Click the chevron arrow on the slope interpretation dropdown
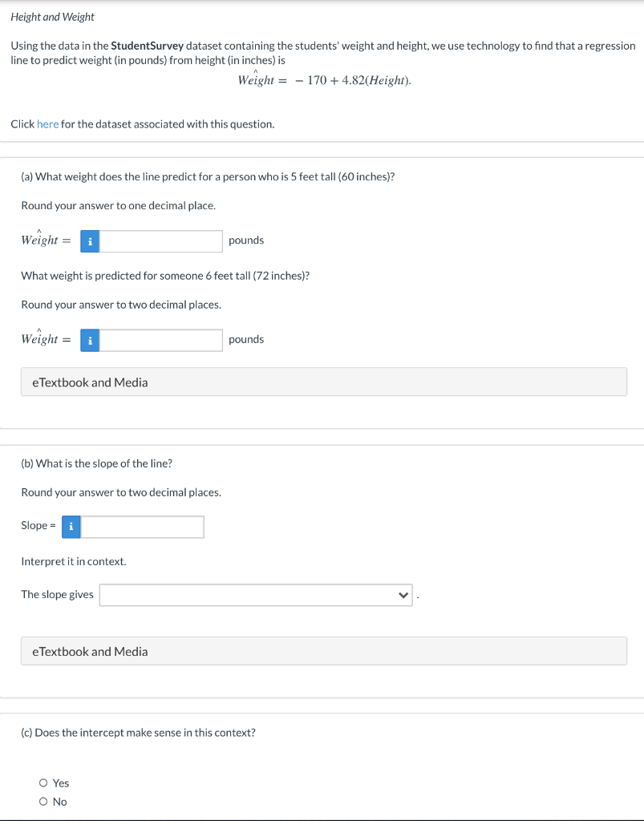The width and height of the screenshot is (644, 821). (x=403, y=595)
